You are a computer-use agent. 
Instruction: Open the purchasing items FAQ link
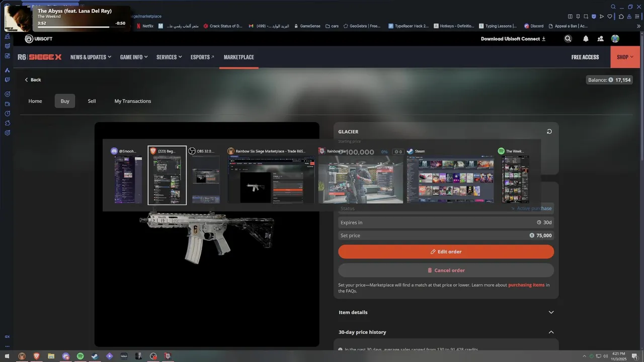(526, 285)
